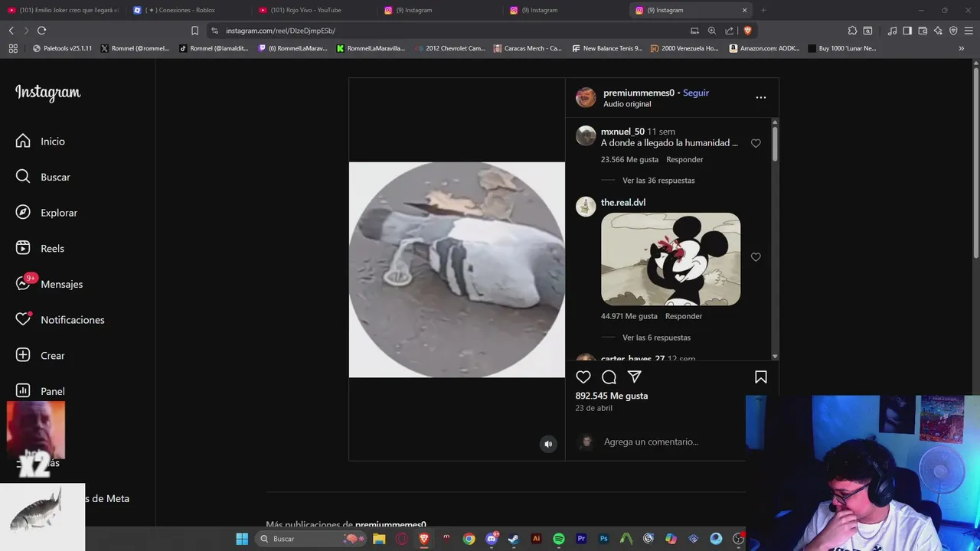Open browser extensions puzzle icon
The width and height of the screenshot is (980, 551).
tap(852, 31)
